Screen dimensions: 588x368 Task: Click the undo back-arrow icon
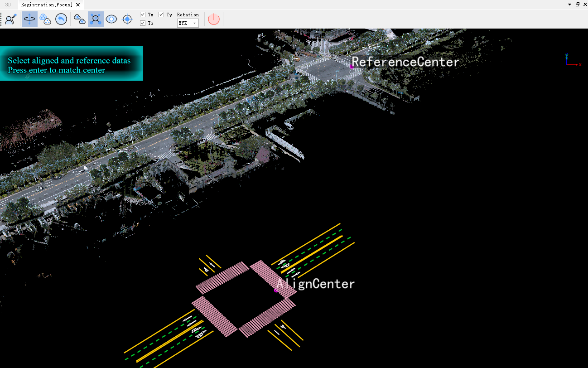coord(61,19)
